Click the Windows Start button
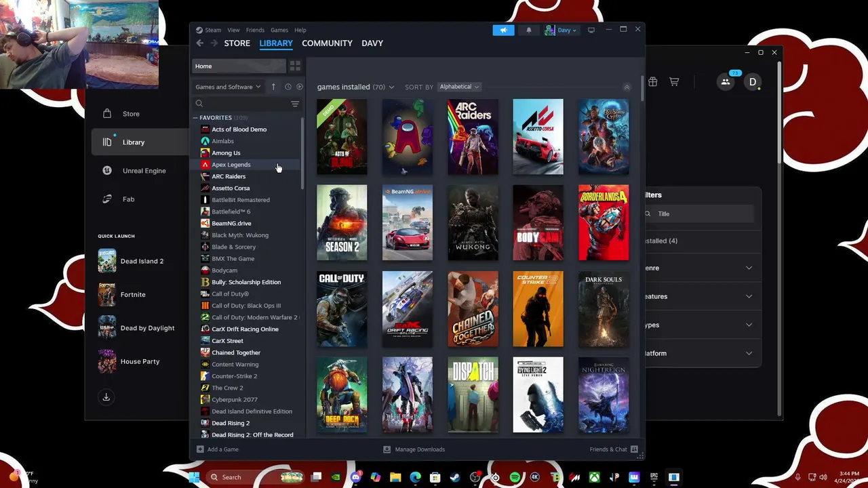This screenshot has height=488, width=868. [194, 477]
